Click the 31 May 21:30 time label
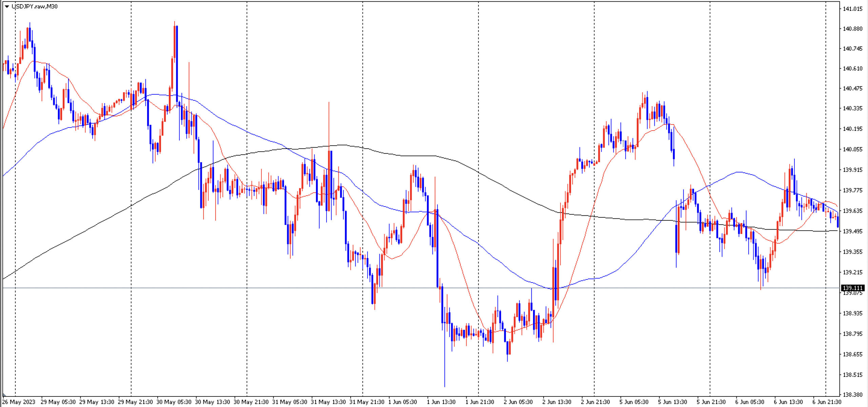Image resolution: width=868 pixels, height=407 pixels. [367, 402]
